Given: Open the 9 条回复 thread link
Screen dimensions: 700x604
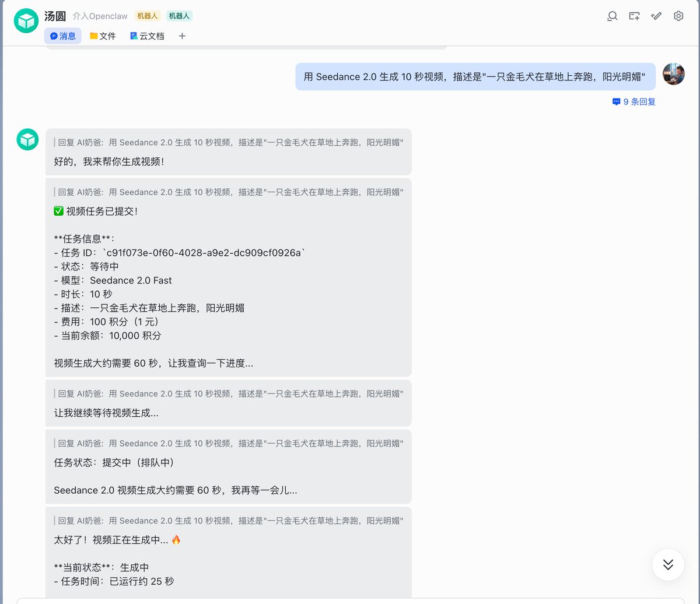Looking at the screenshot, I should click(x=634, y=101).
